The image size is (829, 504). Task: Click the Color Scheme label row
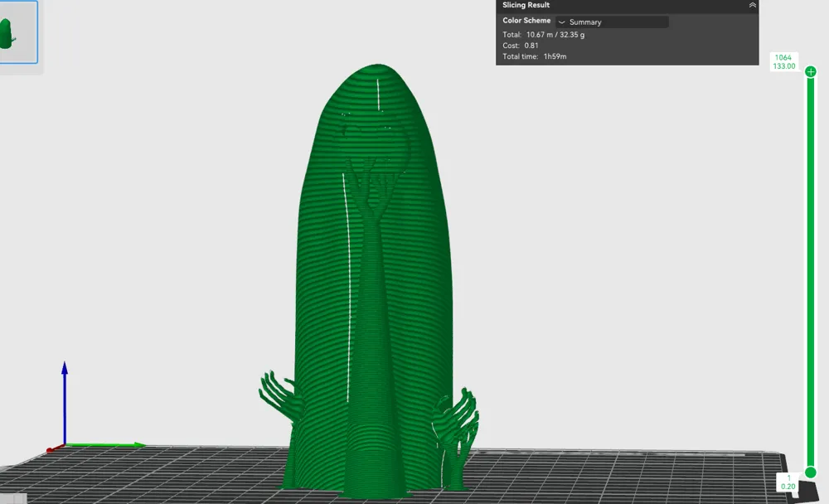pyautogui.click(x=526, y=21)
